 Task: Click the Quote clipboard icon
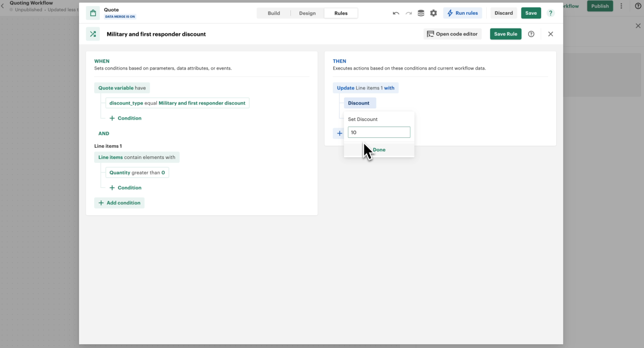point(93,13)
